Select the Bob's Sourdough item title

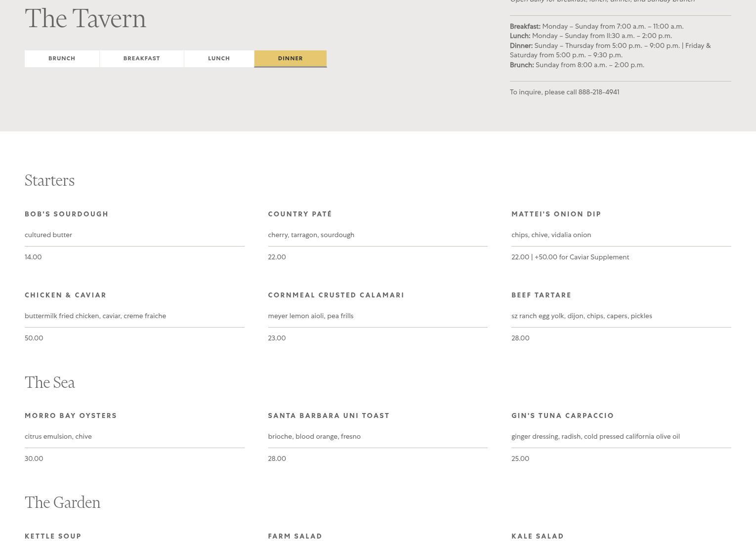[67, 214]
